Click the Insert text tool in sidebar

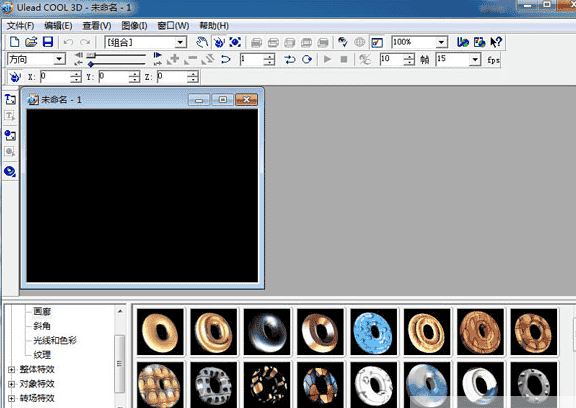click(10, 99)
